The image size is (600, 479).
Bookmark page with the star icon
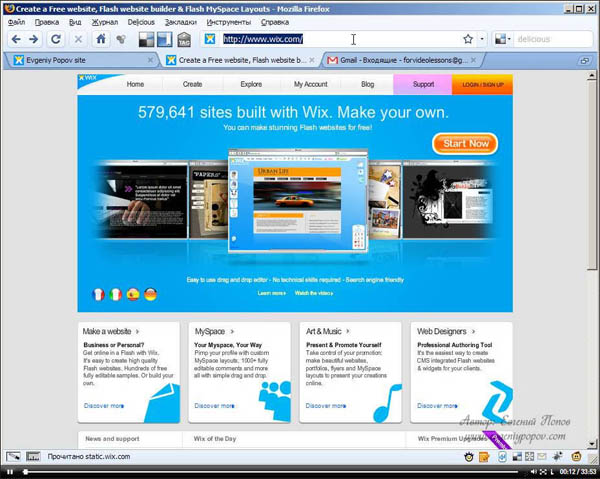468,39
